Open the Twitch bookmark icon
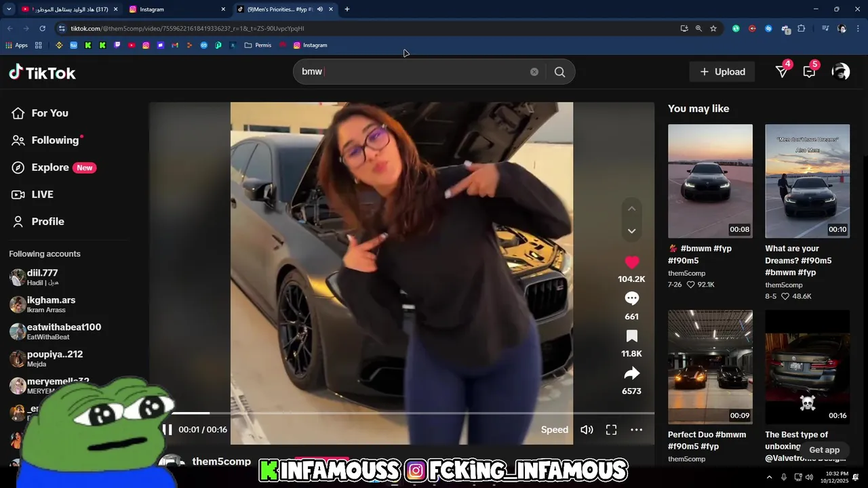The image size is (868, 488). click(x=117, y=45)
